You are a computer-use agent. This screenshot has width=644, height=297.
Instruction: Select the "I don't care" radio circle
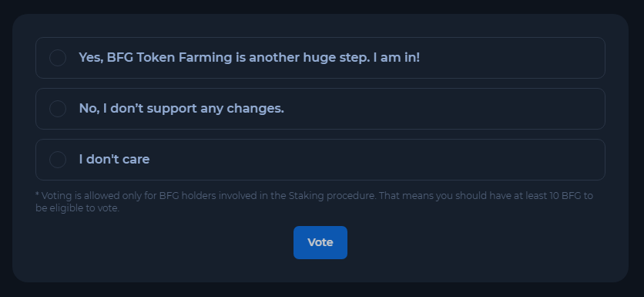point(58,160)
